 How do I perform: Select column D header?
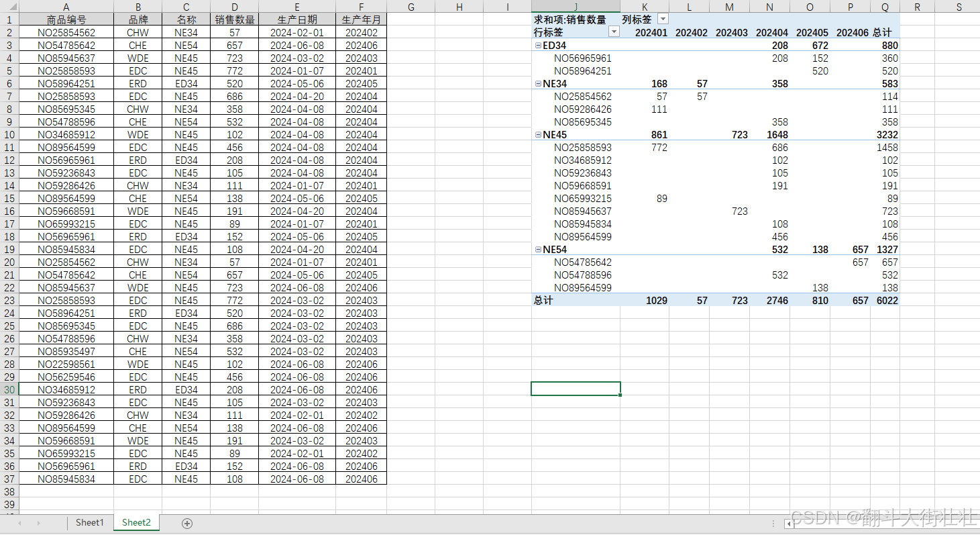click(x=234, y=7)
